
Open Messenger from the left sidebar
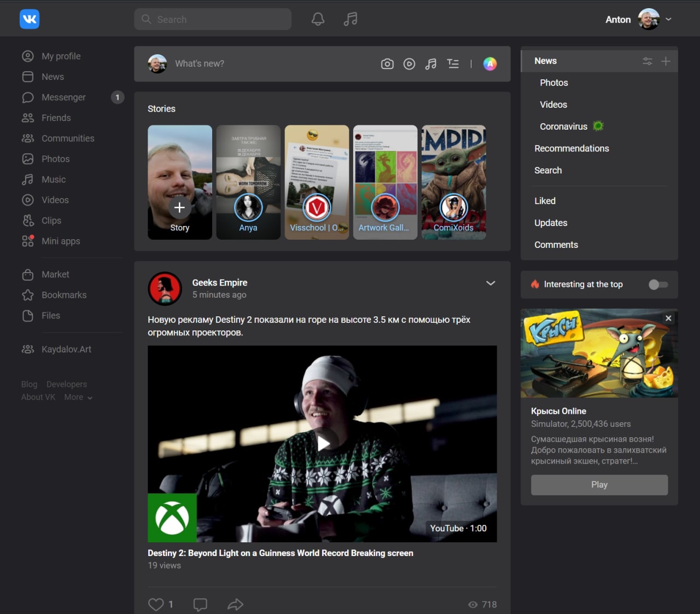(63, 97)
